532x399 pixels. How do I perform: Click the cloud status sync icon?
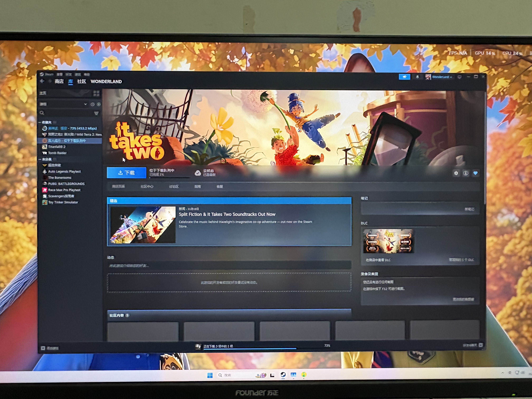198,173
